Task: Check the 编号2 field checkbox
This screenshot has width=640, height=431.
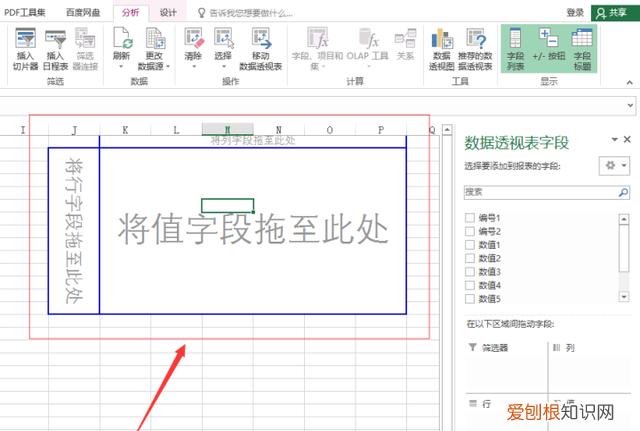Action: pyautogui.click(x=470, y=231)
